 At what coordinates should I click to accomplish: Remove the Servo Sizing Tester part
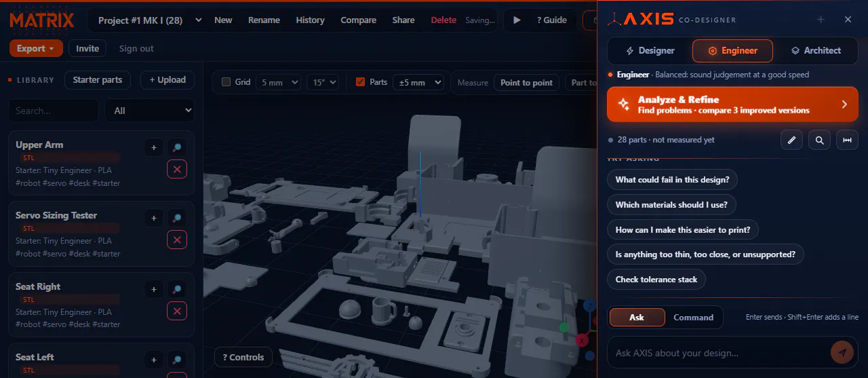[176, 240]
